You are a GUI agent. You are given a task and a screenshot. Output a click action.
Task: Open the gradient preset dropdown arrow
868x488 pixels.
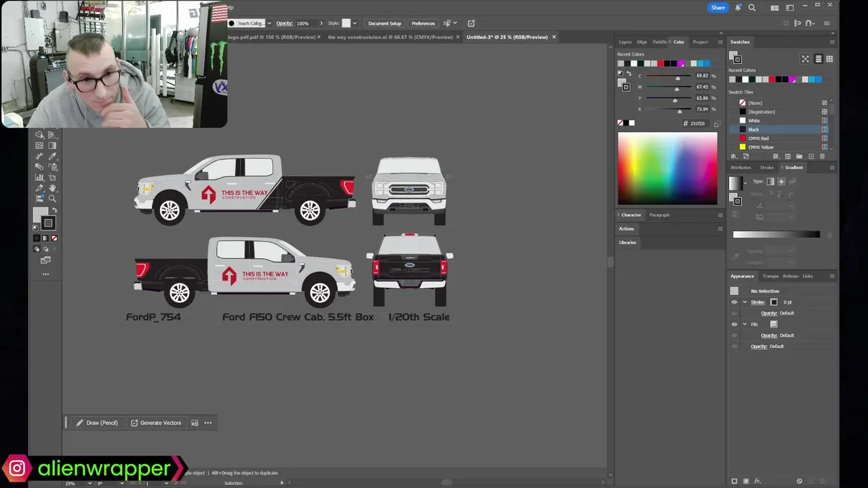coord(745,183)
